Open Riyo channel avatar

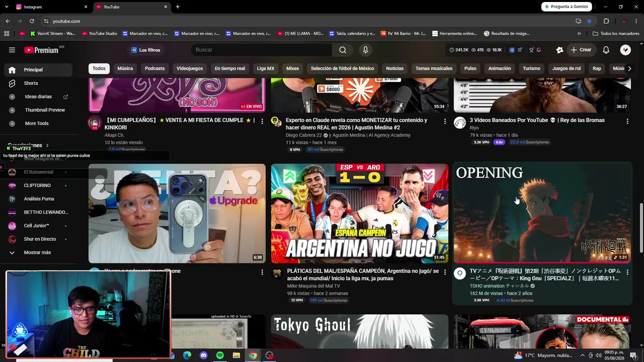(x=460, y=123)
